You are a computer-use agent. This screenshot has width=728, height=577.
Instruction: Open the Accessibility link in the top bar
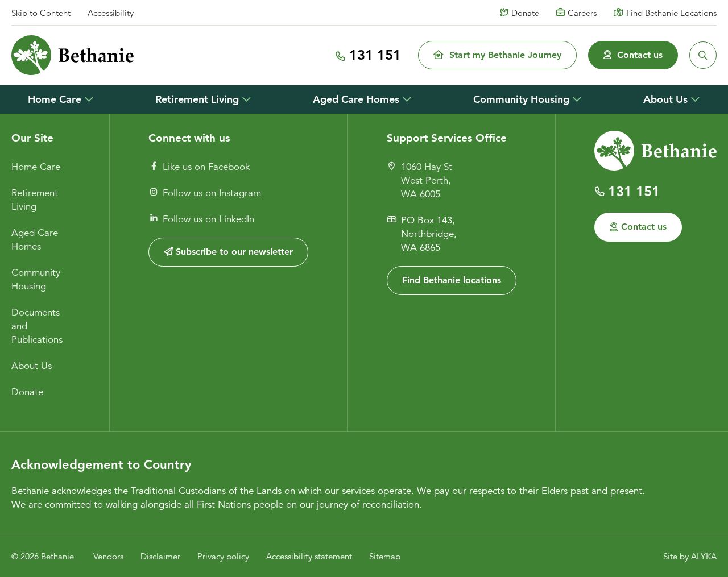110,13
